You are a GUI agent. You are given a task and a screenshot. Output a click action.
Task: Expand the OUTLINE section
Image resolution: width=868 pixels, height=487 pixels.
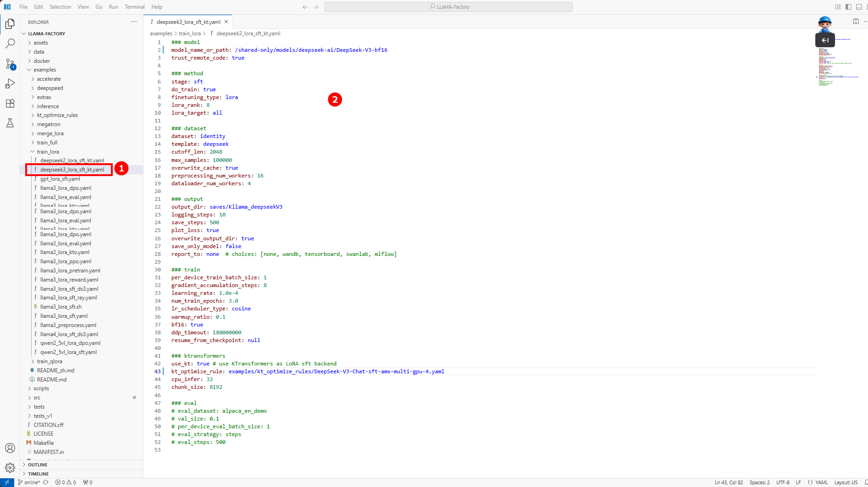point(38,465)
